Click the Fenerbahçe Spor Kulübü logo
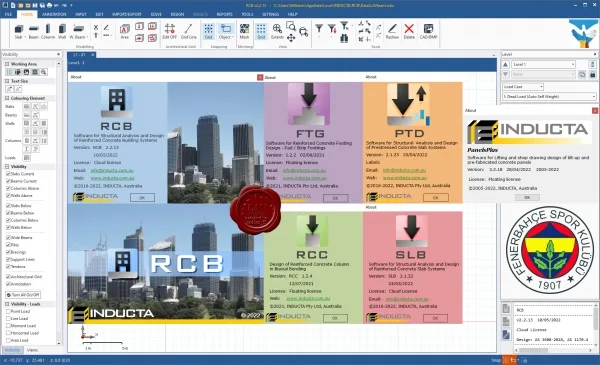 pos(550,250)
